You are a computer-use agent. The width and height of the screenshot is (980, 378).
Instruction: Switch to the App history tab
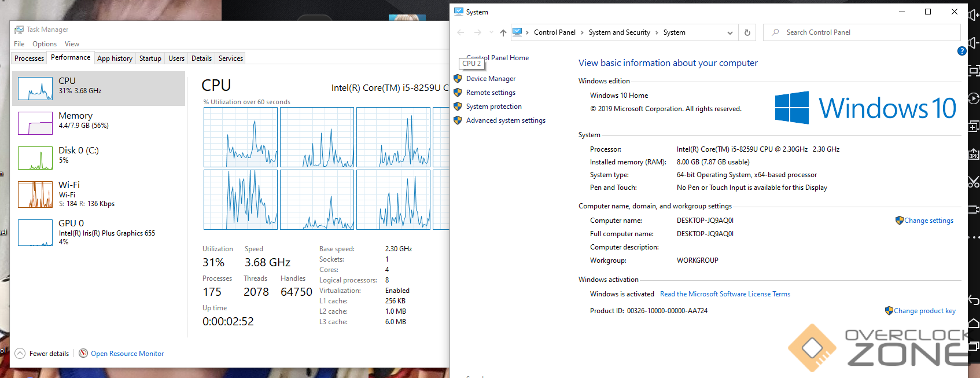pyautogui.click(x=115, y=58)
